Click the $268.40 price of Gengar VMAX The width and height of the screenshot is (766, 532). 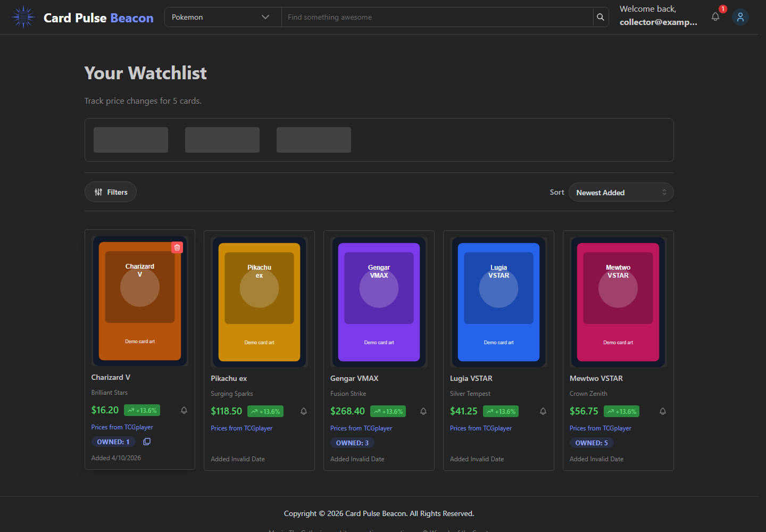pyautogui.click(x=347, y=411)
